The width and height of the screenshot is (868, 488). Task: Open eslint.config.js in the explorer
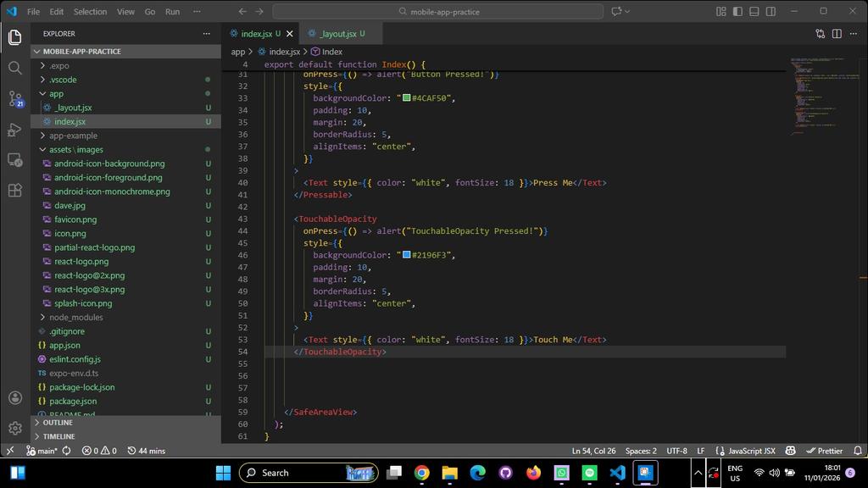(126, 359)
